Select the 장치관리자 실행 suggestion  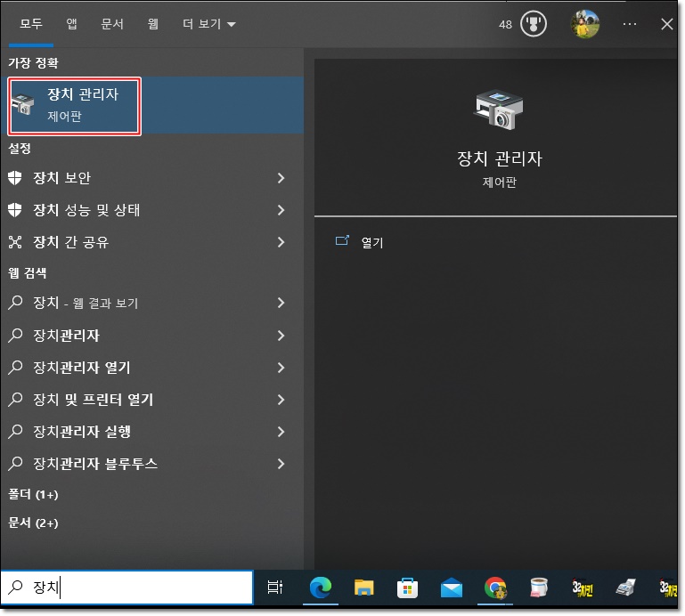151,432
